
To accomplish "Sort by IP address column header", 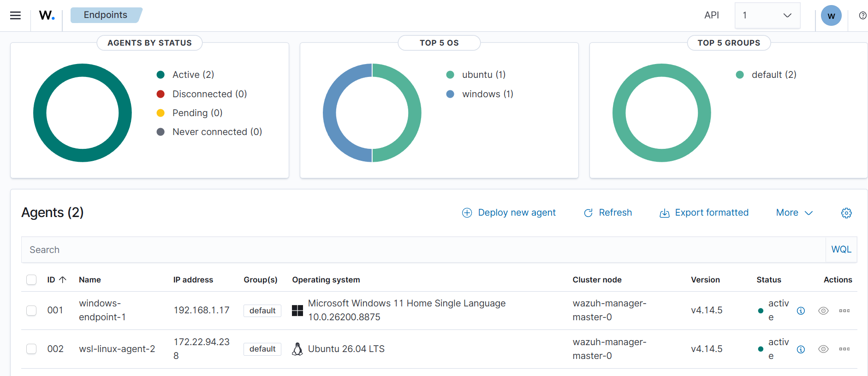I will tap(193, 280).
